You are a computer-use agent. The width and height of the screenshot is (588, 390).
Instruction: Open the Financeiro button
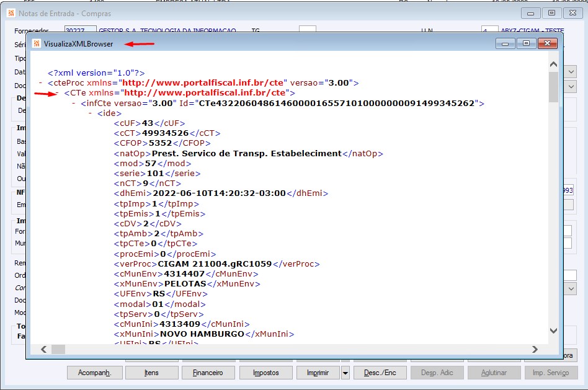(x=208, y=373)
